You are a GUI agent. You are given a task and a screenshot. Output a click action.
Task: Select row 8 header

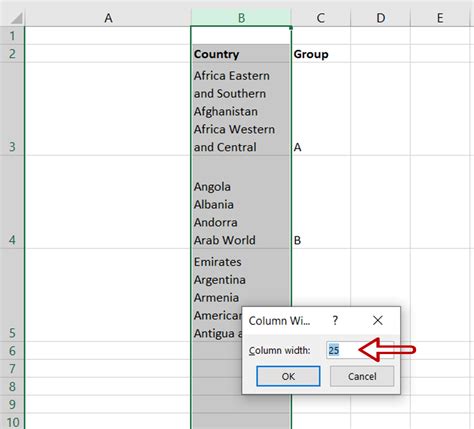coord(12,386)
